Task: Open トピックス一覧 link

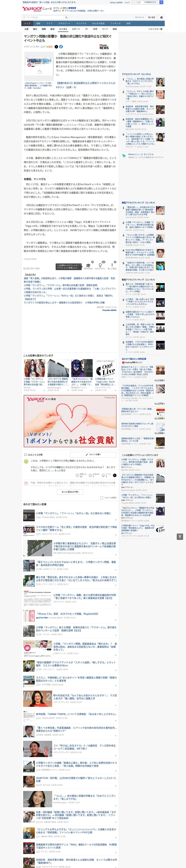Action: click(155, 29)
